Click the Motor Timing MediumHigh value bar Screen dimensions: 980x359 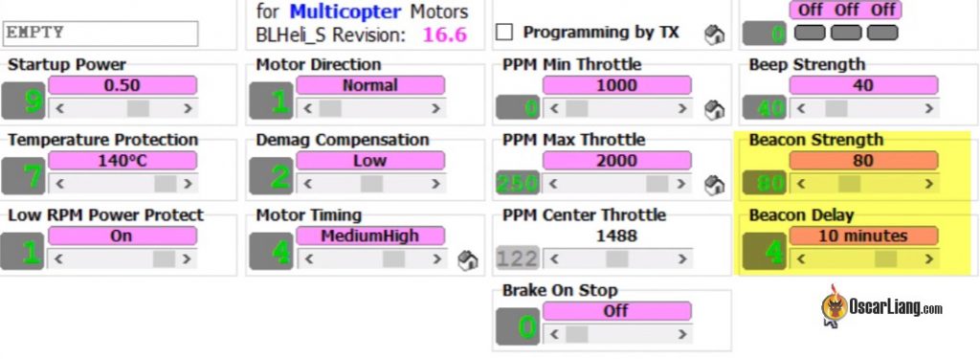pos(370,236)
